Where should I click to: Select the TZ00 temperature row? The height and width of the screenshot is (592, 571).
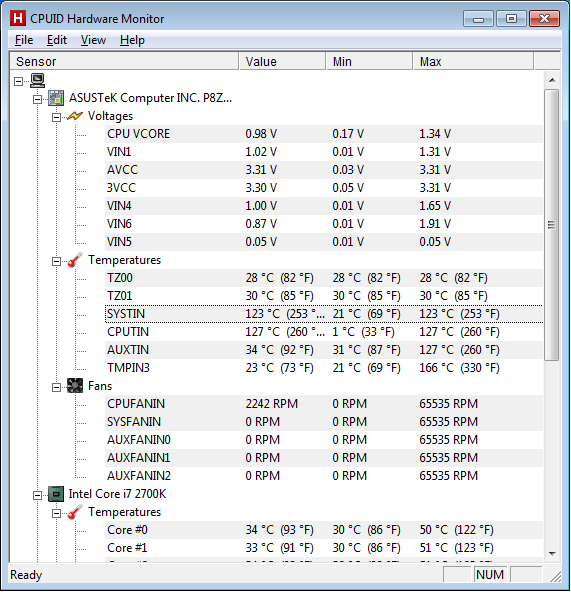point(324,278)
